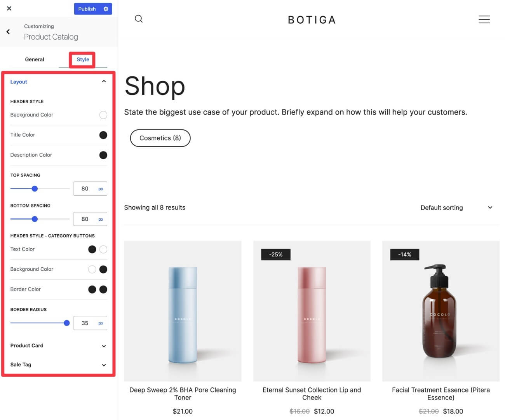Close the Customizer with the X icon
The width and height of the screenshot is (505, 420).
pos(9,8)
